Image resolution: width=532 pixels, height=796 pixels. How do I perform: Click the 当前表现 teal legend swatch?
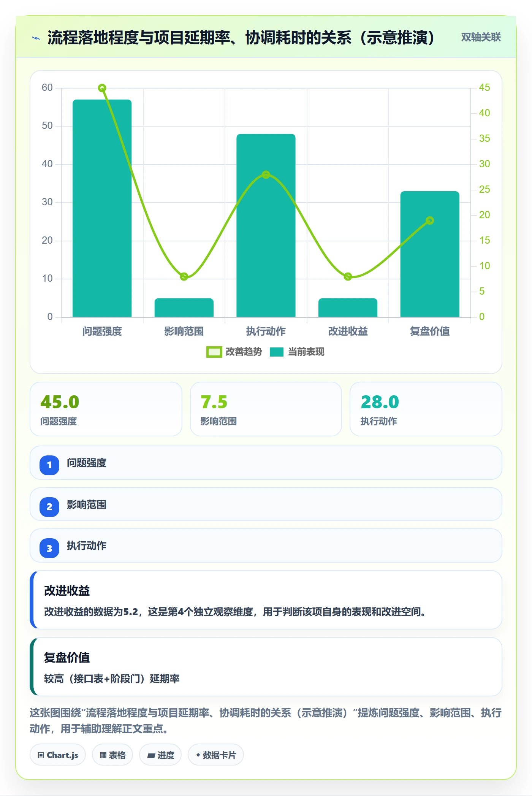277,352
